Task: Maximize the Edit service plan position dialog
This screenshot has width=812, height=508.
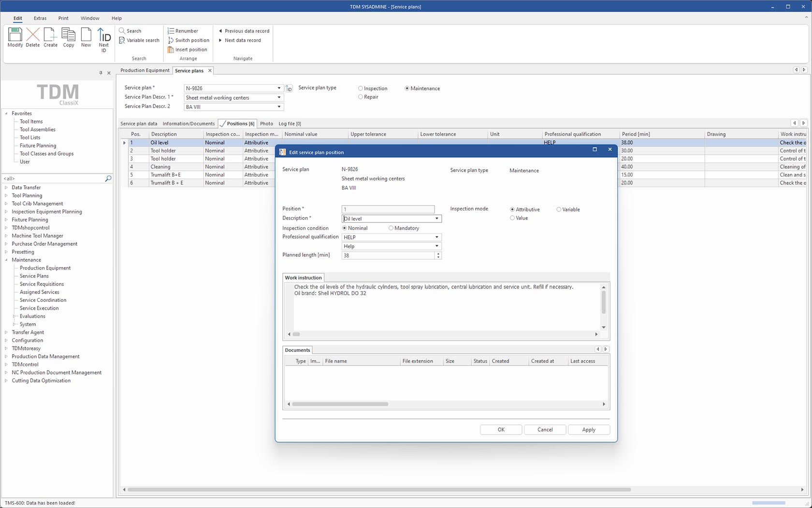Action: (x=594, y=149)
